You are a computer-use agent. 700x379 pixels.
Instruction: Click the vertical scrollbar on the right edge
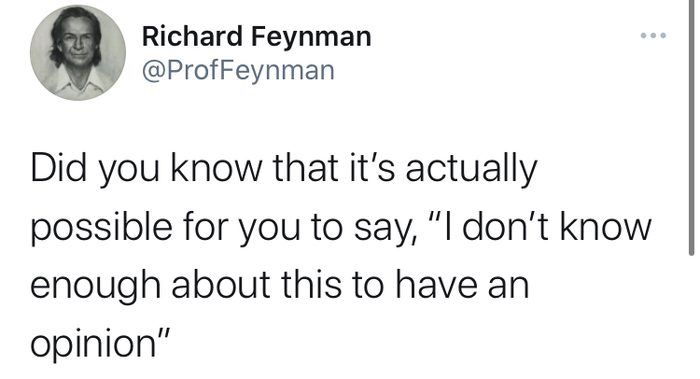point(692,127)
